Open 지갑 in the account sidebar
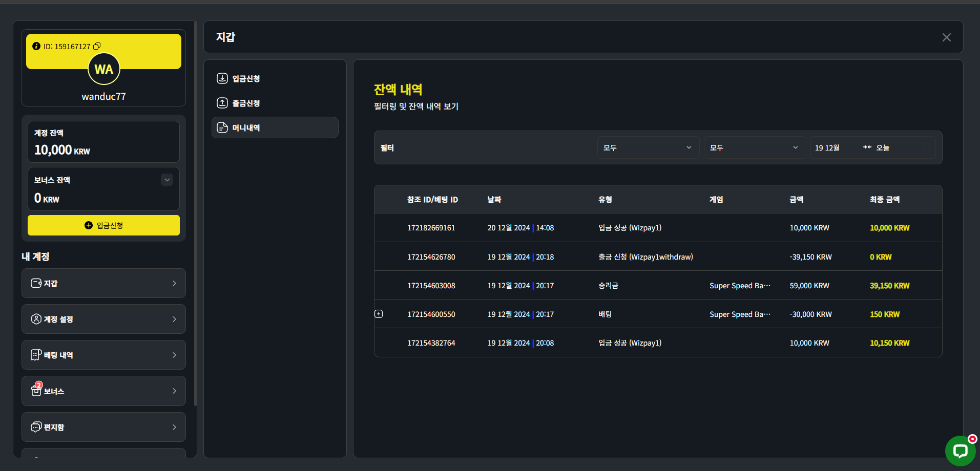The image size is (980, 471). pyautogui.click(x=103, y=283)
